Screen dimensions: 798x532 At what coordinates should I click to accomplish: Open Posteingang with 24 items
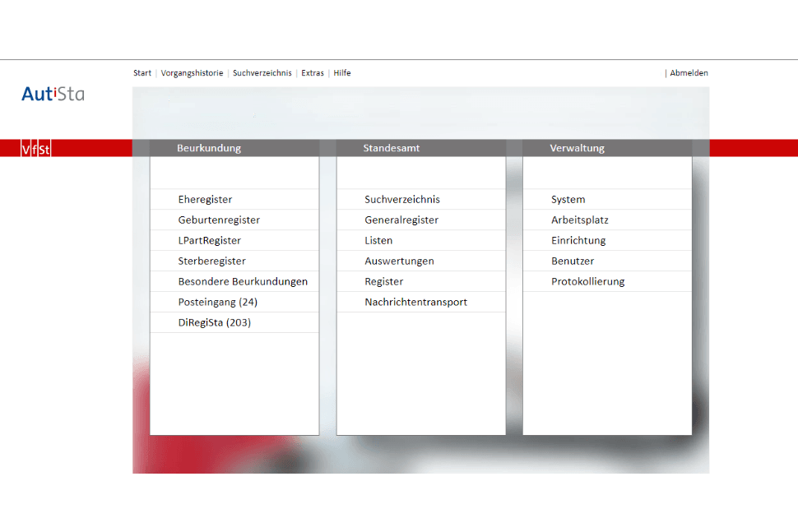[x=217, y=303]
